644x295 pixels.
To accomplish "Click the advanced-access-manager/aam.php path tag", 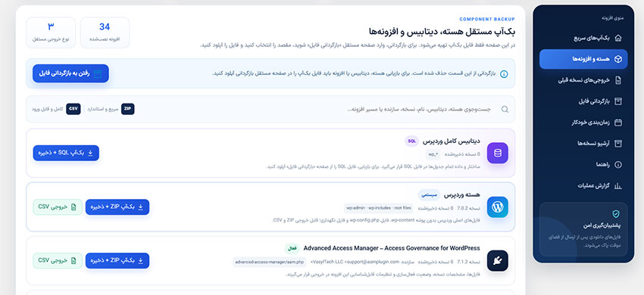I will (270, 262).
